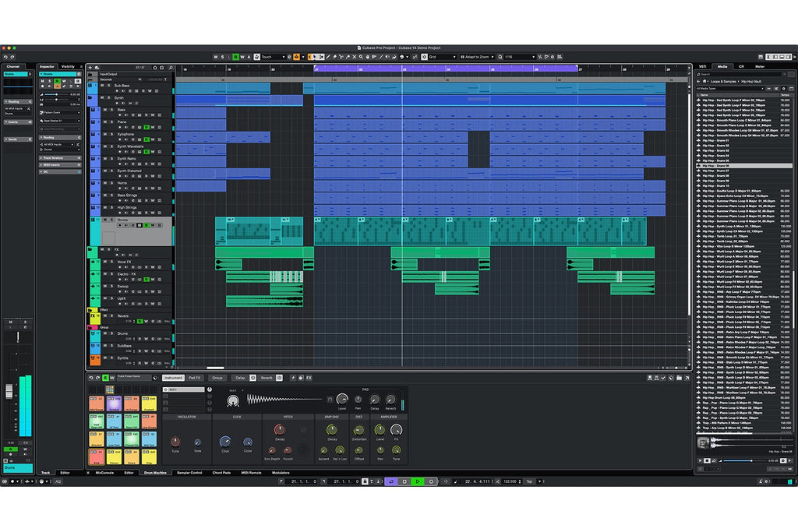Click the Pad FX button
This screenshot has width=798, height=532.
(194, 378)
